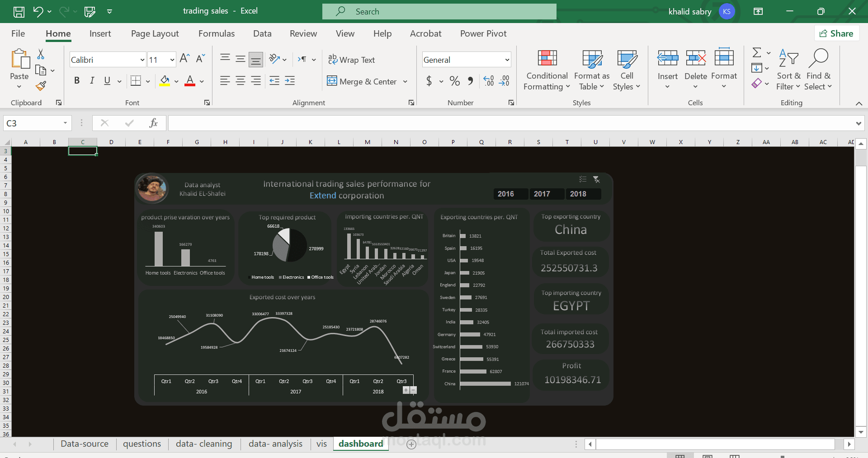The image size is (868, 458).
Task: Switch to the Page Layout ribbon tab
Action: 155,33
